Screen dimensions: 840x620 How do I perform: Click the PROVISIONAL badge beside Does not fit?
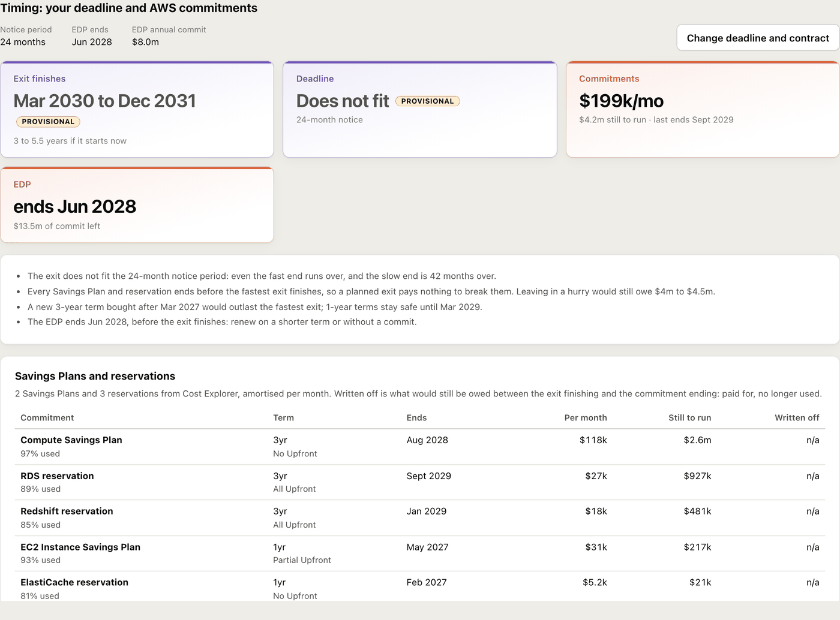[x=428, y=101]
